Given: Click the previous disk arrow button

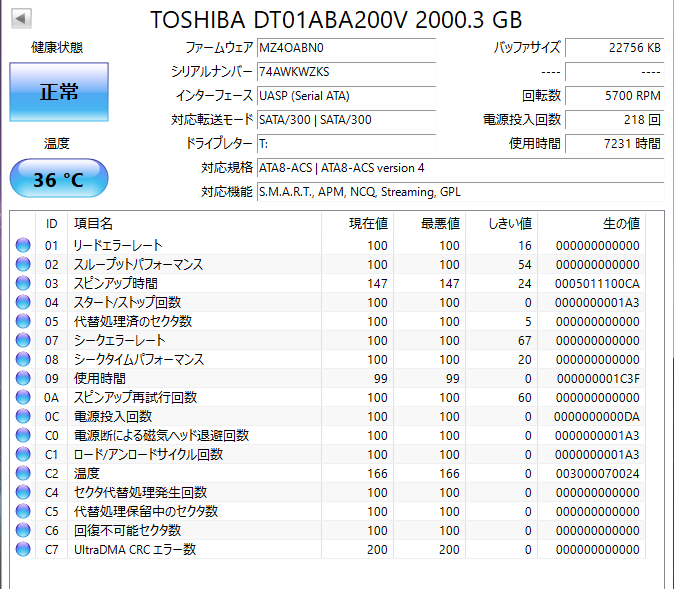Looking at the screenshot, I should (x=21, y=19).
